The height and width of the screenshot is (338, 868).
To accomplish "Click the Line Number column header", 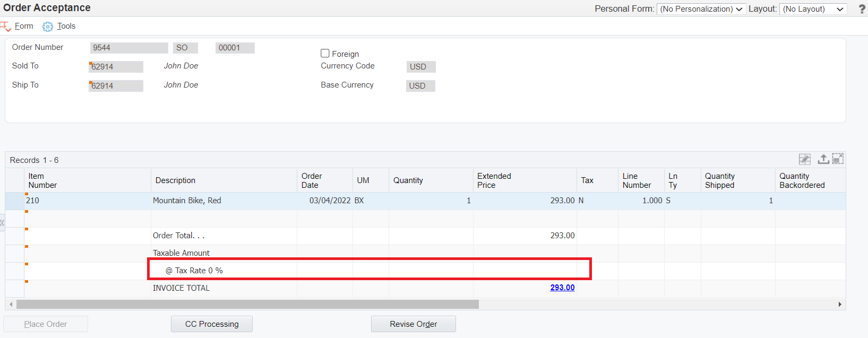I will click(x=641, y=180).
